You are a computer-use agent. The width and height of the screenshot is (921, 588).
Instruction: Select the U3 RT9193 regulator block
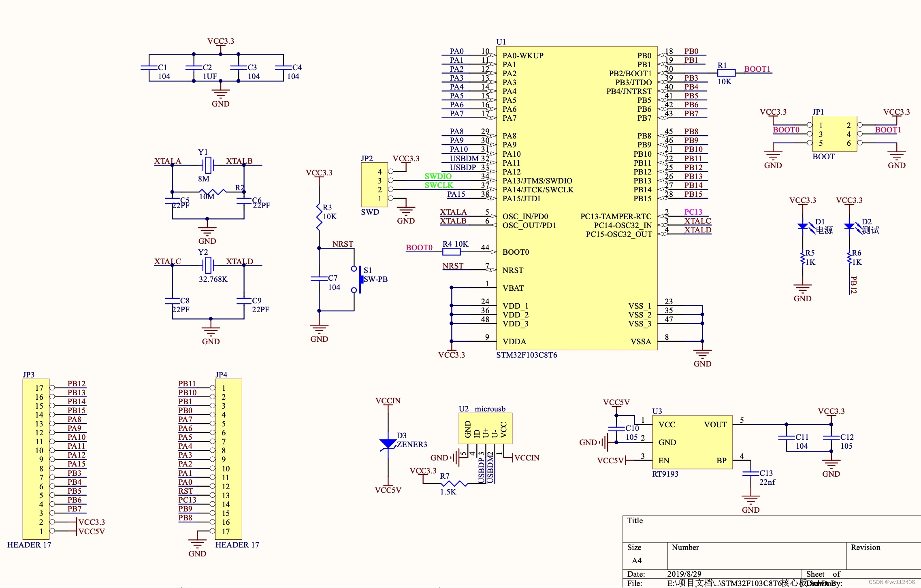(692, 442)
